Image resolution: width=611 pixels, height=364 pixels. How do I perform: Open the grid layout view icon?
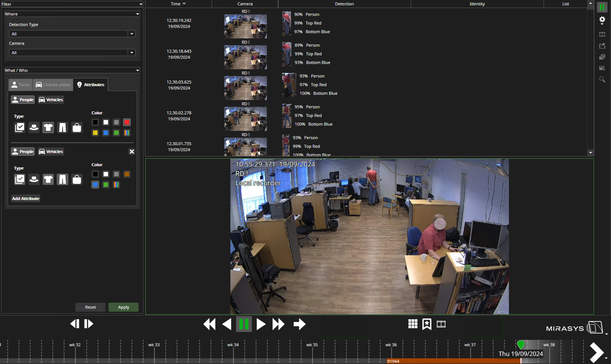(413, 324)
